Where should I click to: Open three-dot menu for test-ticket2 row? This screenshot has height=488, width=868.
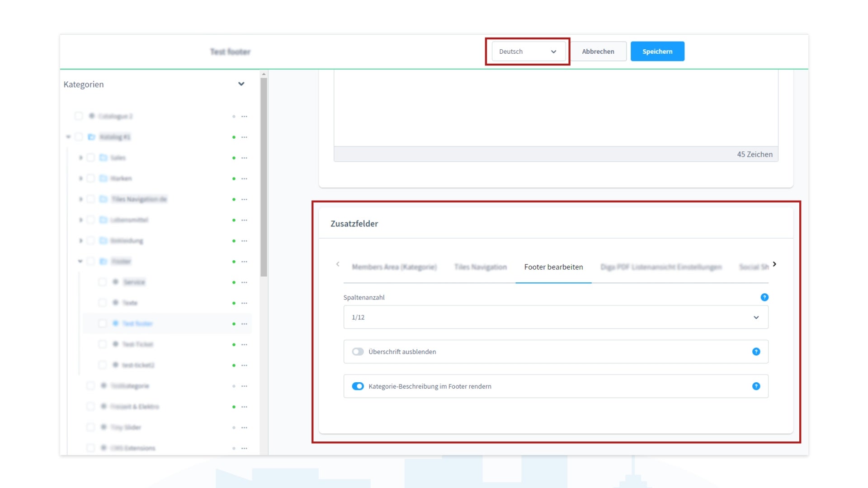pyautogui.click(x=244, y=365)
